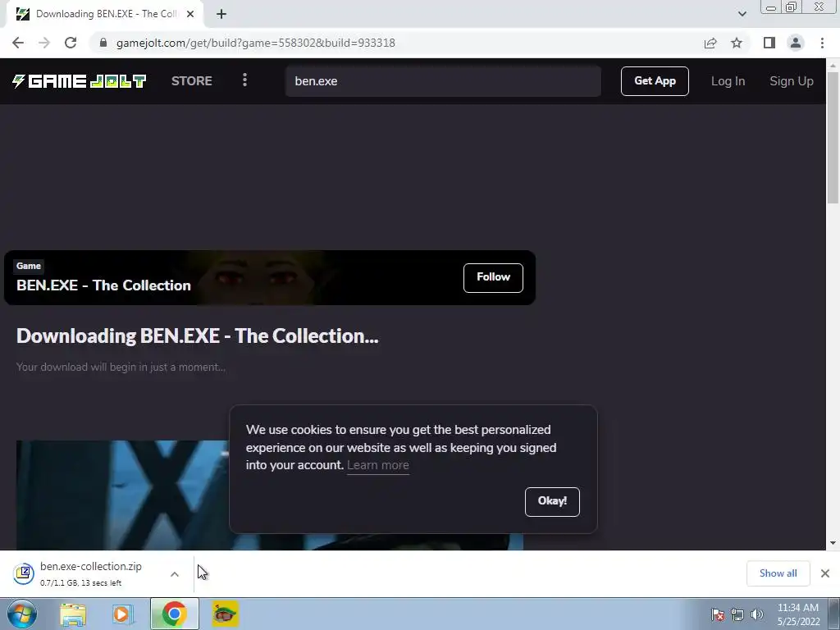Click the Learn more cookies link
The height and width of the screenshot is (630, 840).
point(377,465)
